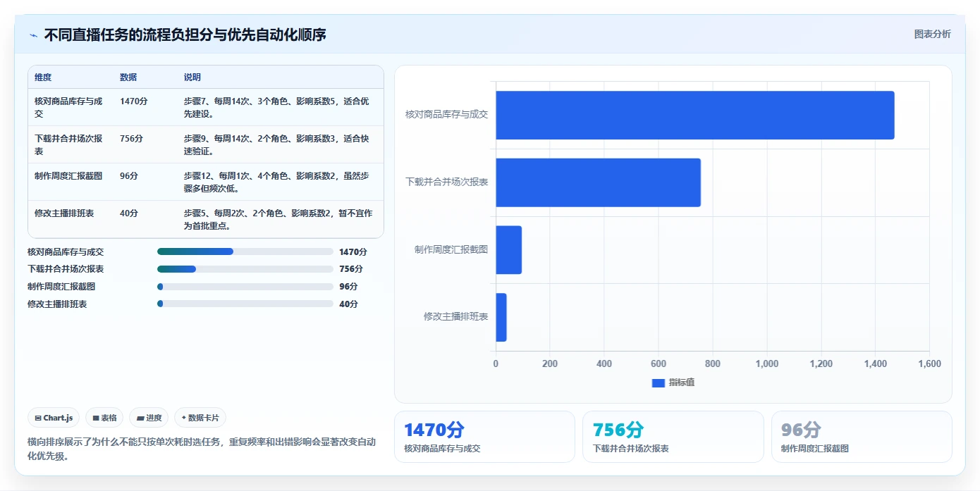
Task: Select the 进度 tag chip
Action: tap(149, 418)
